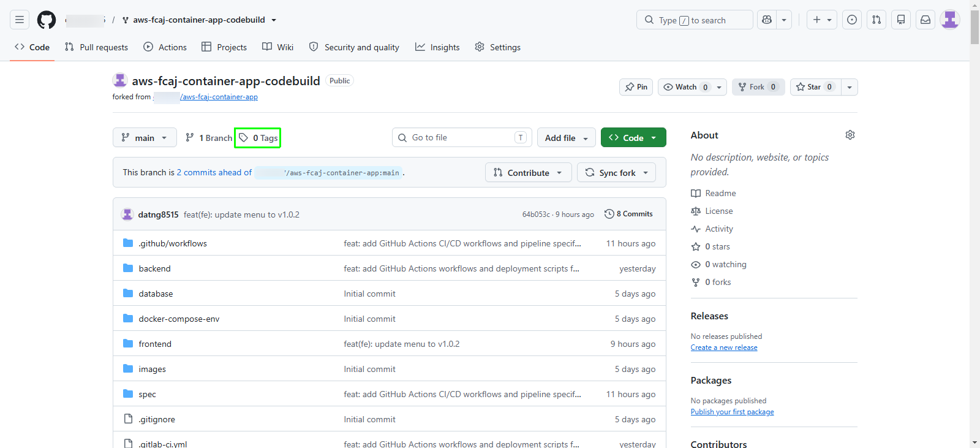Open the Projects tab

(x=224, y=47)
